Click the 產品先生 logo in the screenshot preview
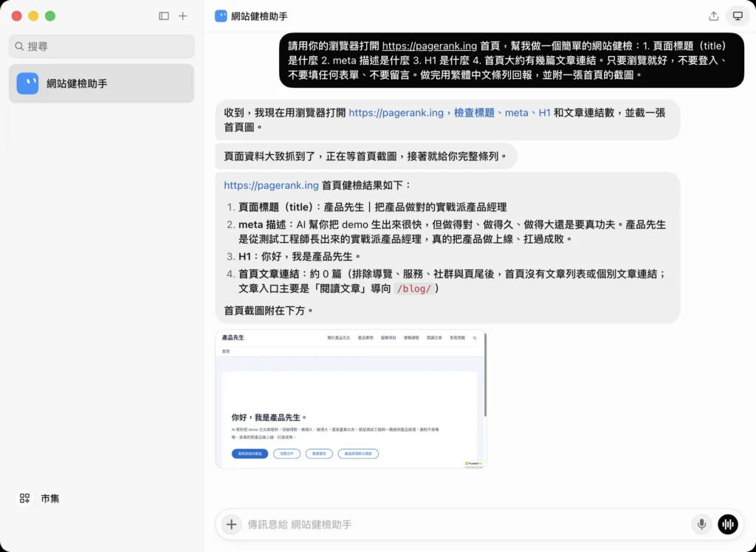This screenshot has width=756, height=552. 233,337
